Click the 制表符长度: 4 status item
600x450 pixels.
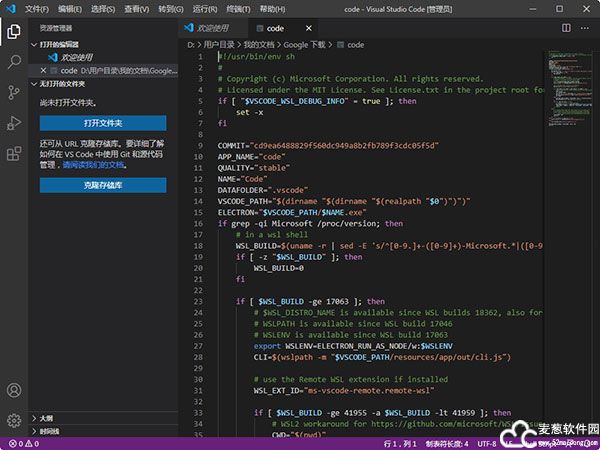tap(447, 444)
